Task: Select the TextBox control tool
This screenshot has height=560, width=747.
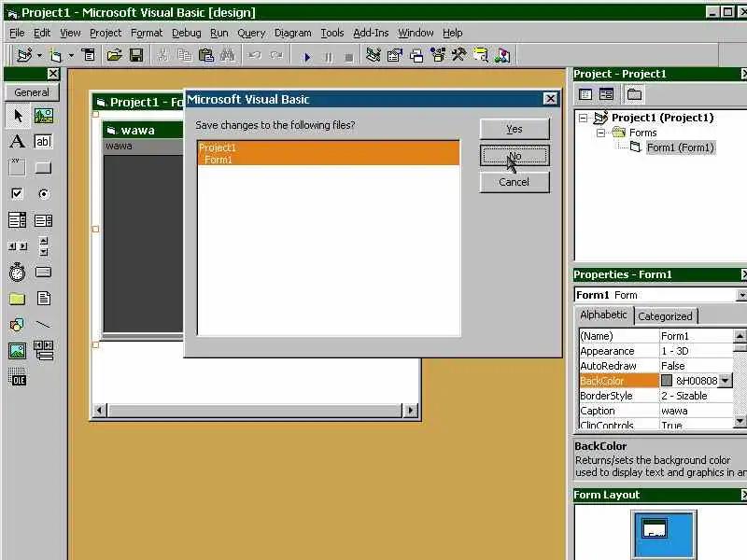Action: pyautogui.click(x=43, y=142)
